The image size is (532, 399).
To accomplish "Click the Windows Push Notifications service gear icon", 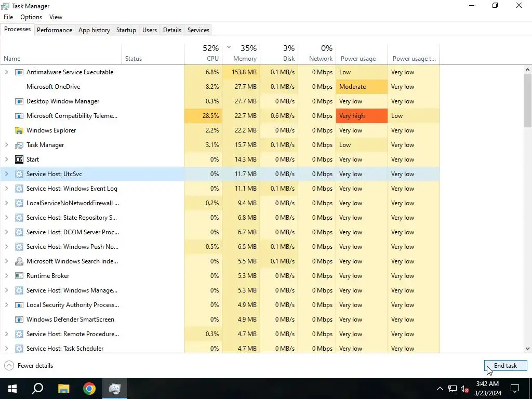I will [19, 247].
